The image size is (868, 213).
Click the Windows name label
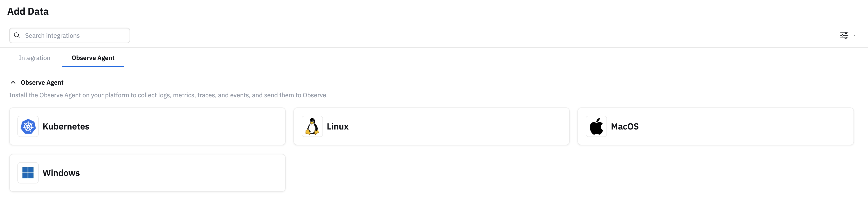point(61,173)
